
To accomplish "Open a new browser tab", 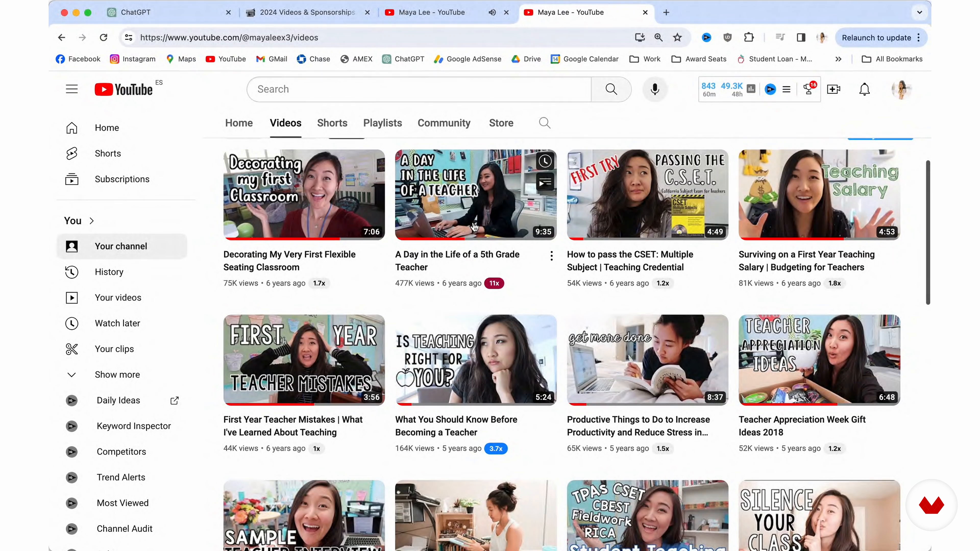I will (x=666, y=12).
